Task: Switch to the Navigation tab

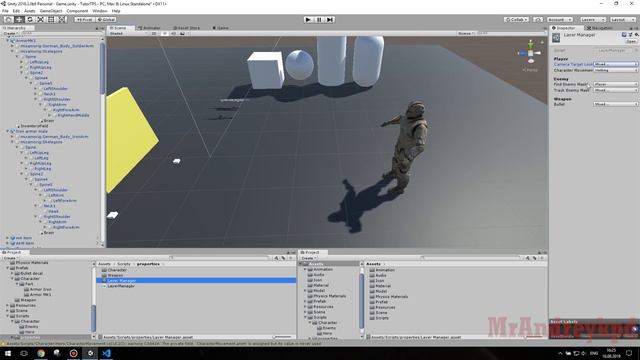Action: pyautogui.click(x=600, y=28)
